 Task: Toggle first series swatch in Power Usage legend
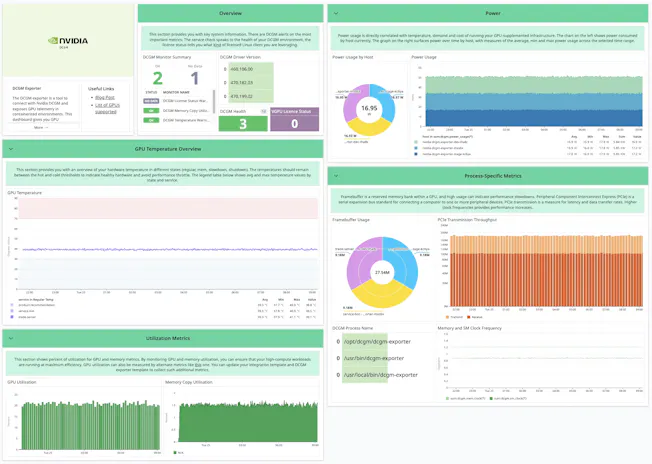tap(415, 143)
